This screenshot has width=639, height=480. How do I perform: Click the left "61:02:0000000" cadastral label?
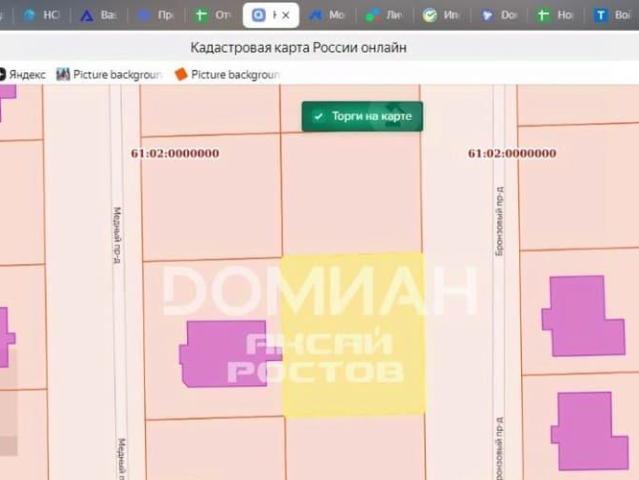pos(175,154)
